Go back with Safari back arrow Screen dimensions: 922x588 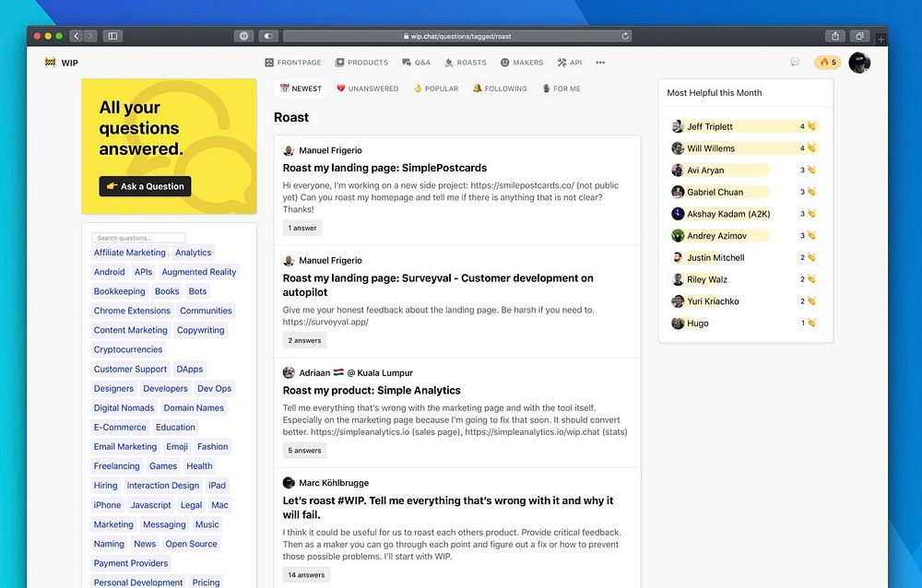point(77,36)
